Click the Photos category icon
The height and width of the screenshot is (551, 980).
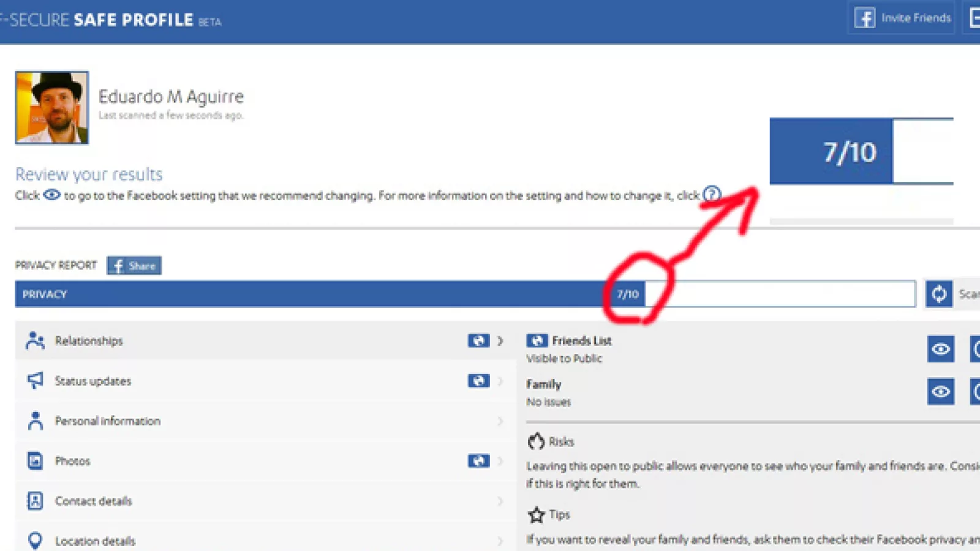tap(35, 460)
